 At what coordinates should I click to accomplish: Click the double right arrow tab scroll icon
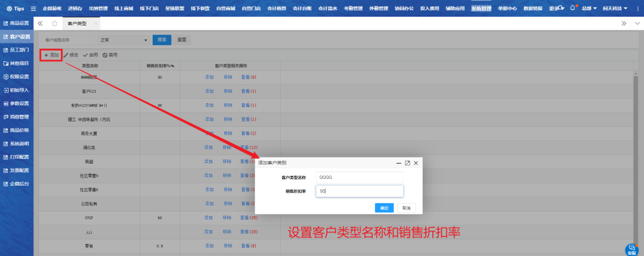[624, 23]
